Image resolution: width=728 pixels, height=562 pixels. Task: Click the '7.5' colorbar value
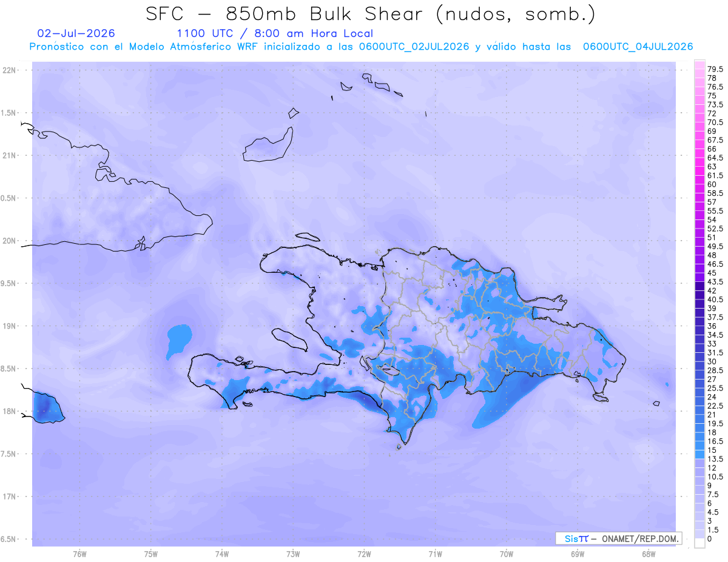[714, 495]
